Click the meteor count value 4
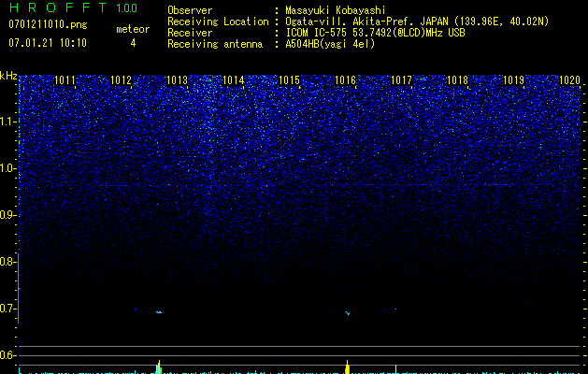Screen dimensions: 588x374 [x=133, y=43]
